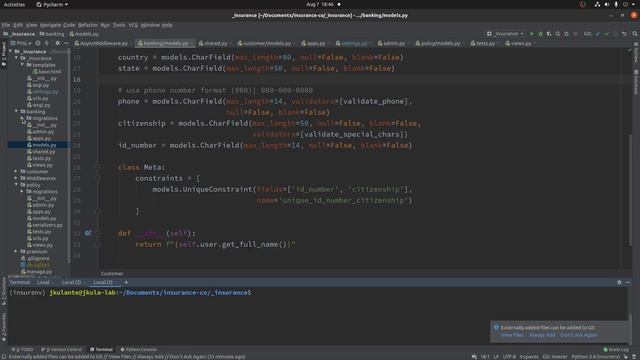Image resolution: width=640 pixels, height=360 pixels.
Task: Expand the premium folder
Action: (x=16, y=251)
